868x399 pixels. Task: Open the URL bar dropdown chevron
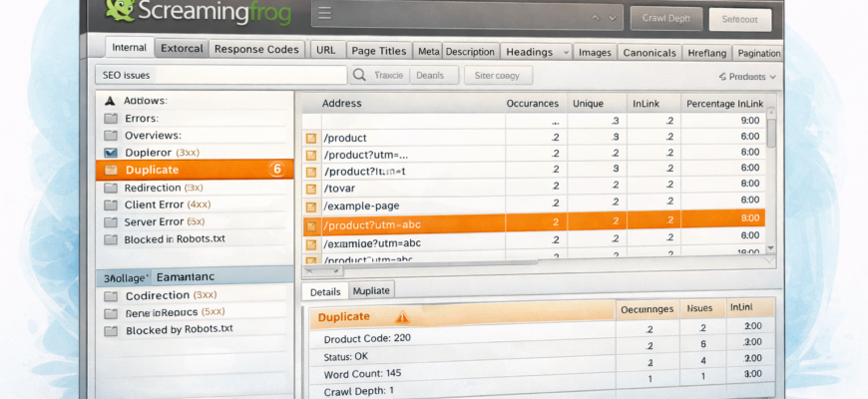[x=613, y=18]
